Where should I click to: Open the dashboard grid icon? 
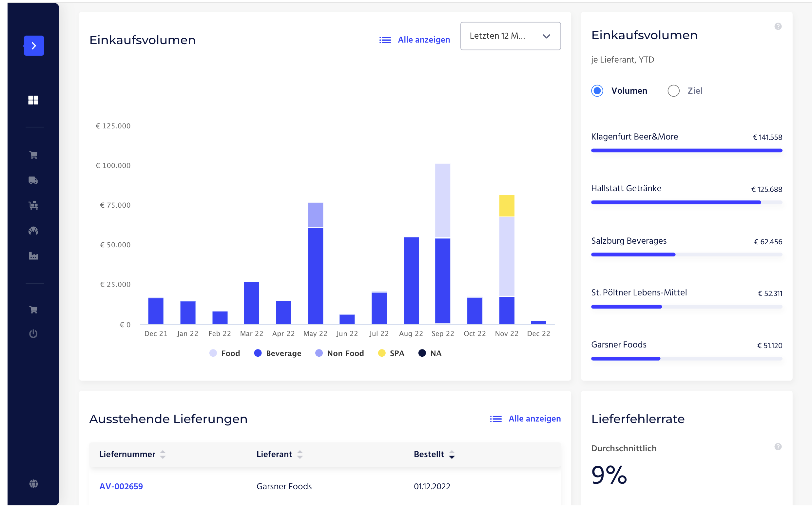[33, 100]
